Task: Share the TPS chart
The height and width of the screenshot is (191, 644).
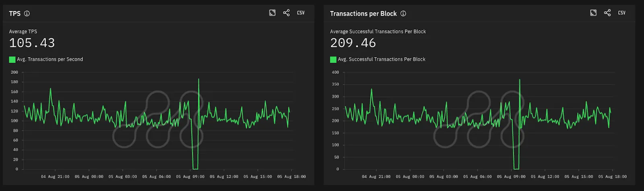Action: (x=286, y=13)
